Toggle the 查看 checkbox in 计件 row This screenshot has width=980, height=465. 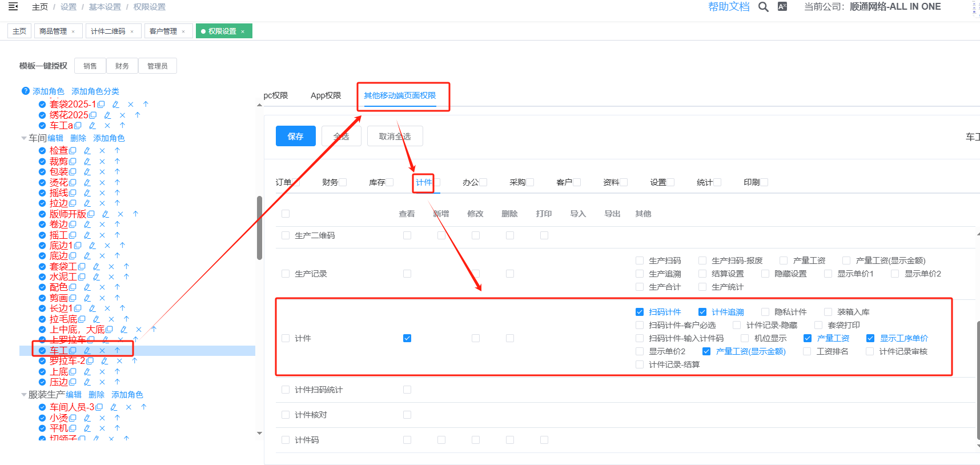(x=407, y=338)
